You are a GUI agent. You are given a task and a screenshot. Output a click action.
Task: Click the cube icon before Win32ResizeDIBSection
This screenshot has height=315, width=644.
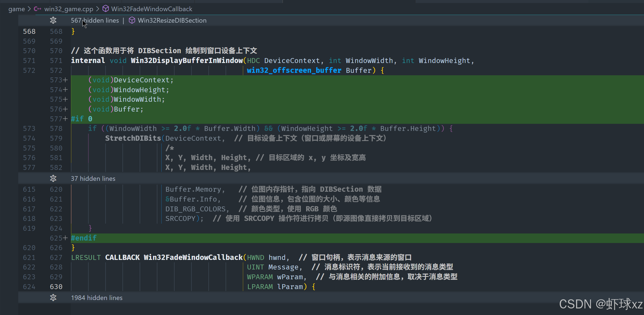132,20
